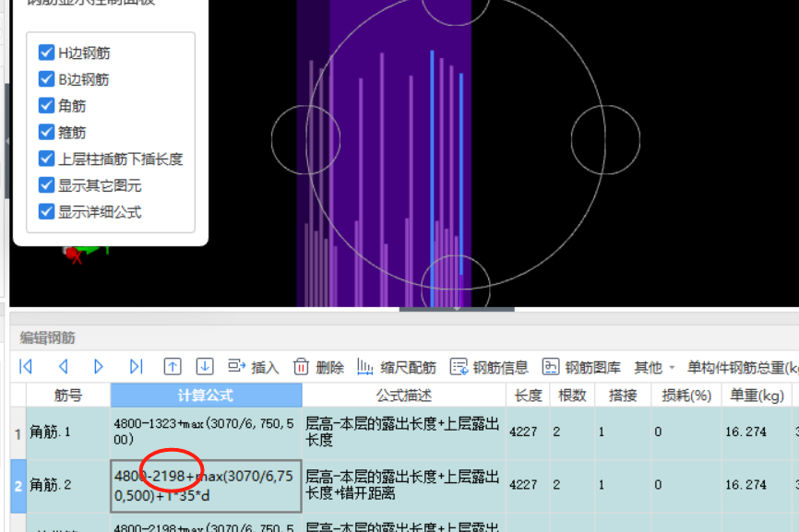799x532 pixels.
Task: Toggle 显示其它图元 checkbox
Action: [46, 184]
